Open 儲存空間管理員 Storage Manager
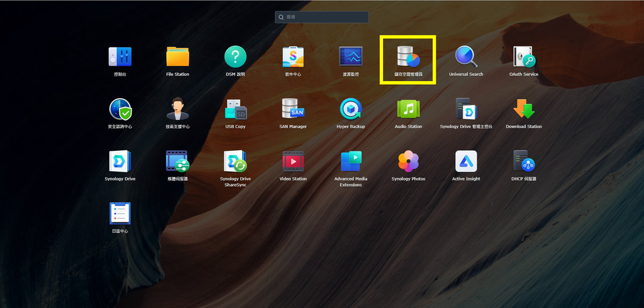The image size is (644, 308). 408,57
